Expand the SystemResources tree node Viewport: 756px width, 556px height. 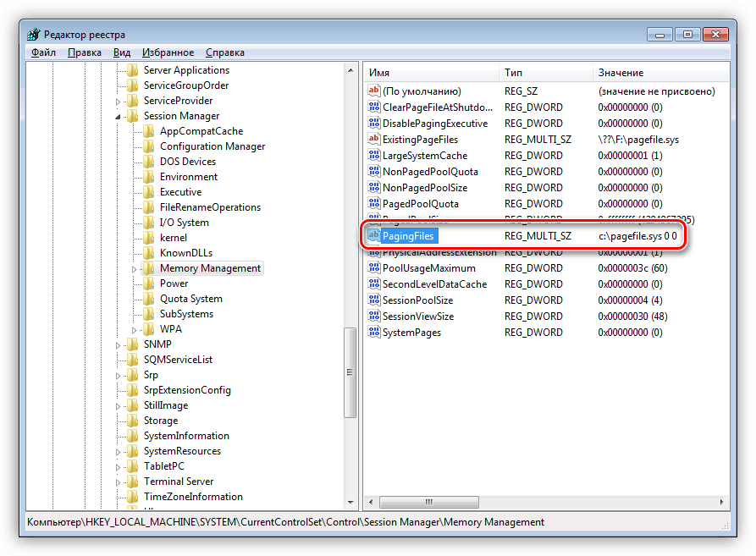pyautogui.click(x=119, y=452)
